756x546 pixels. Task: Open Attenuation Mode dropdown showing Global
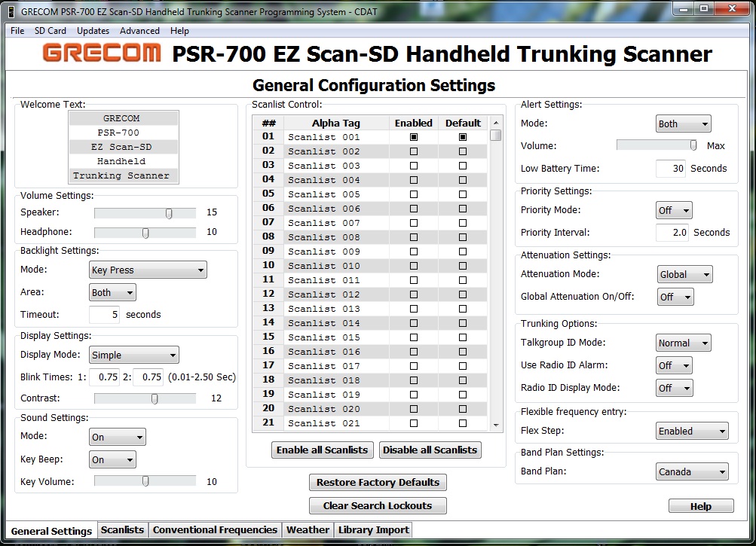click(x=684, y=275)
